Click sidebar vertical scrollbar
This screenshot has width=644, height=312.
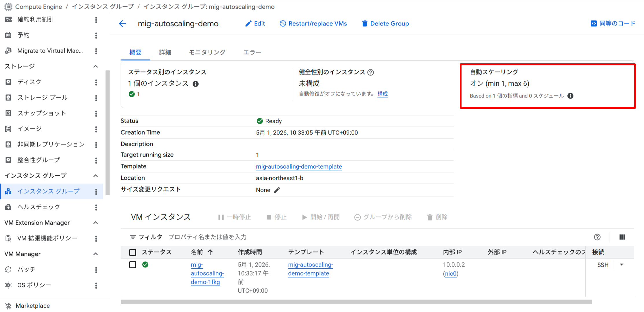[x=108, y=133]
